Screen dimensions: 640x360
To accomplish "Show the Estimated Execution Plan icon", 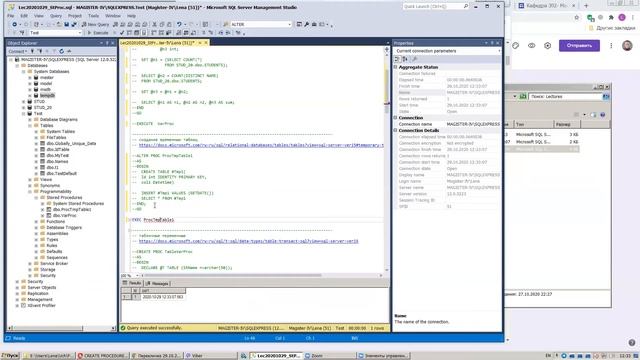I will click(129, 33).
